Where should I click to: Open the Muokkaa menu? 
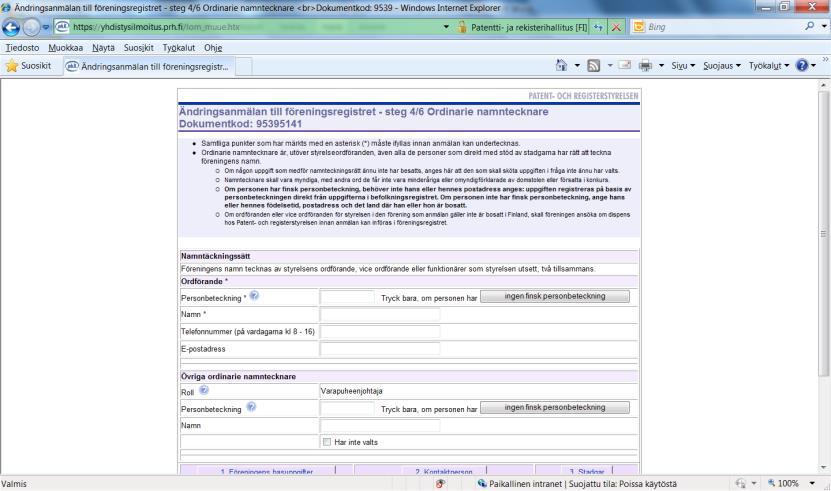pos(66,48)
